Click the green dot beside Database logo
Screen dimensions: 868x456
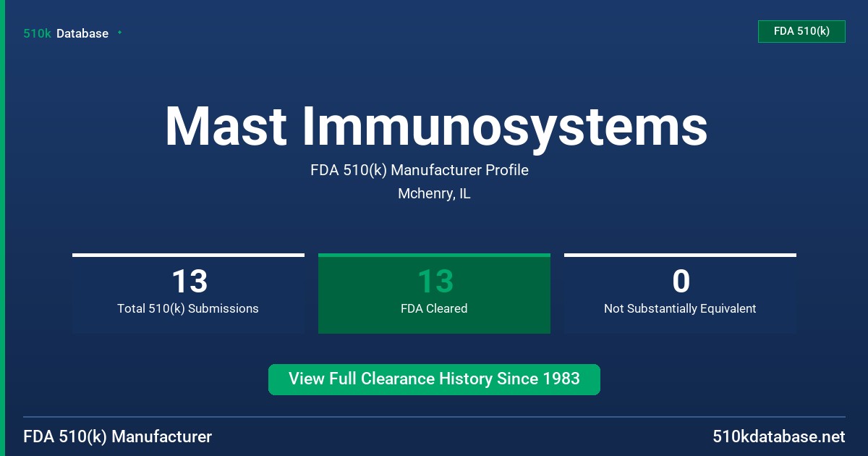pyautogui.click(x=119, y=33)
